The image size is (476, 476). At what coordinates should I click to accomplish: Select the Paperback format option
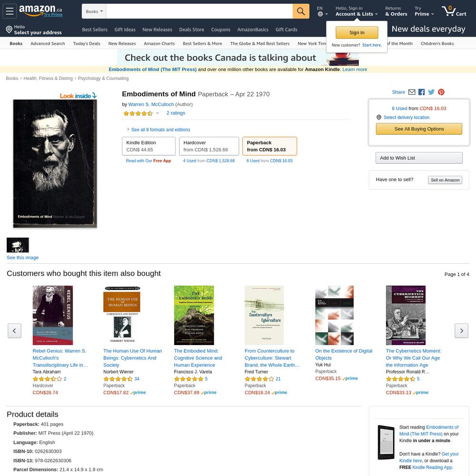[x=269, y=146]
